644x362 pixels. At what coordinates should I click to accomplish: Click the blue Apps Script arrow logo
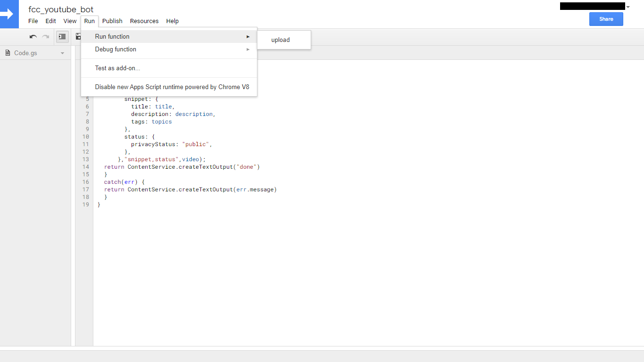(9, 14)
